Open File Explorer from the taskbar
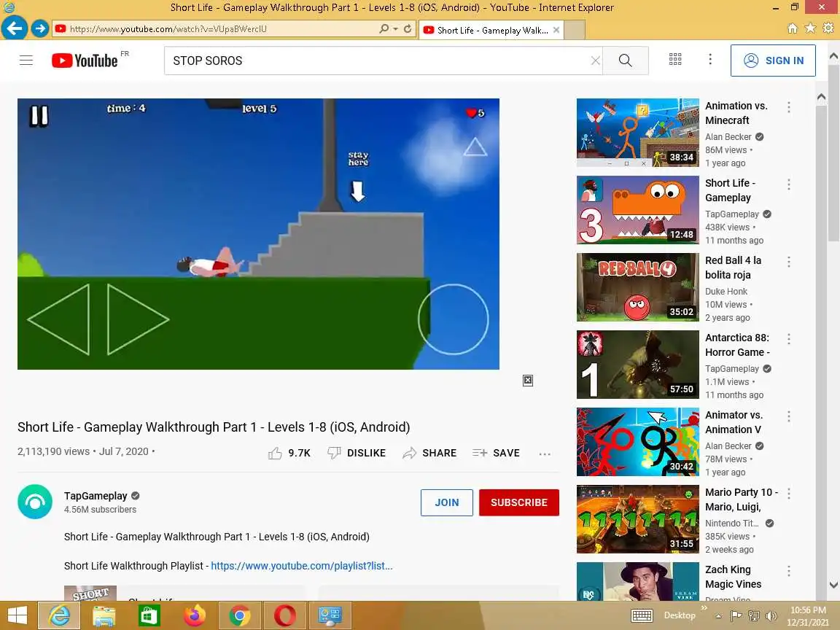 point(104,615)
